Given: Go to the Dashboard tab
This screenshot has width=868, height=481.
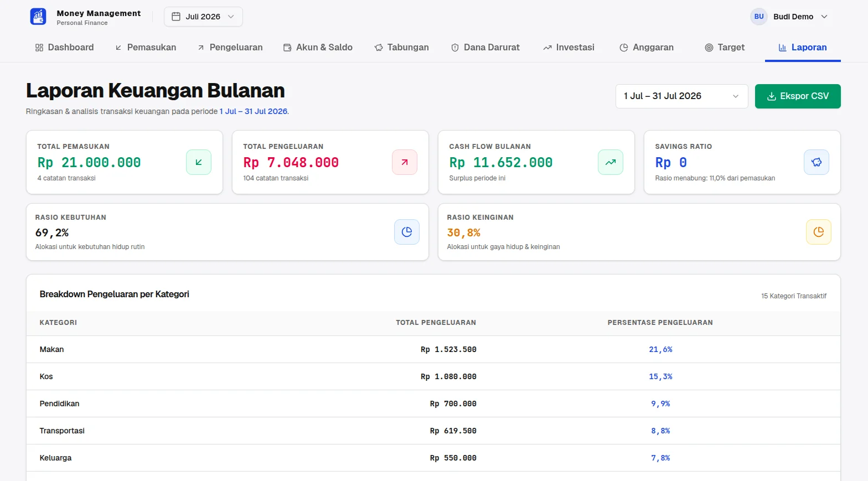Looking at the screenshot, I should point(64,48).
